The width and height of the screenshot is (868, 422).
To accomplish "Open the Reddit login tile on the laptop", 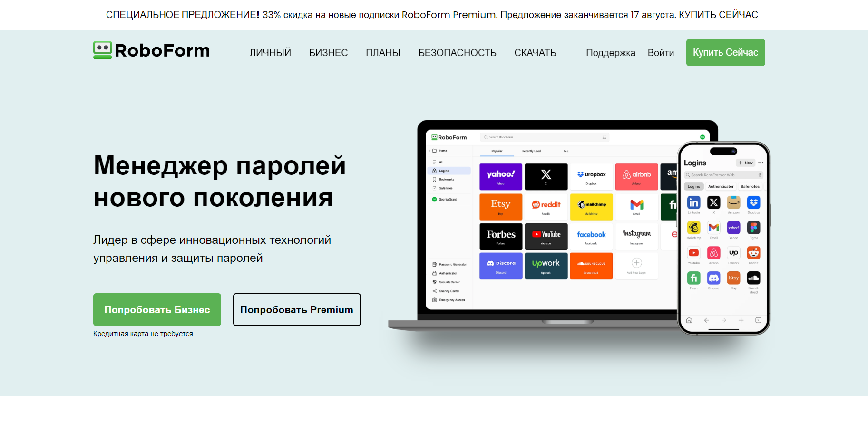I will click(x=546, y=207).
